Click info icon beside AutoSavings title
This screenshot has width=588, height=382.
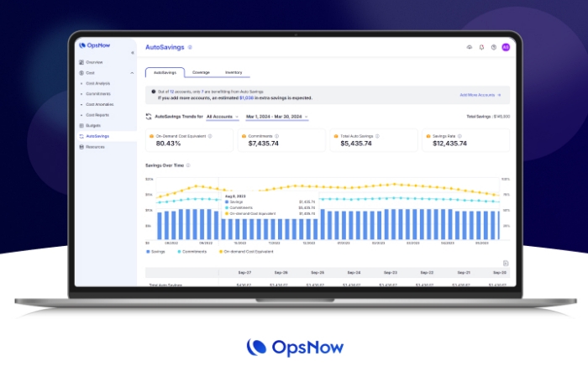190,47
